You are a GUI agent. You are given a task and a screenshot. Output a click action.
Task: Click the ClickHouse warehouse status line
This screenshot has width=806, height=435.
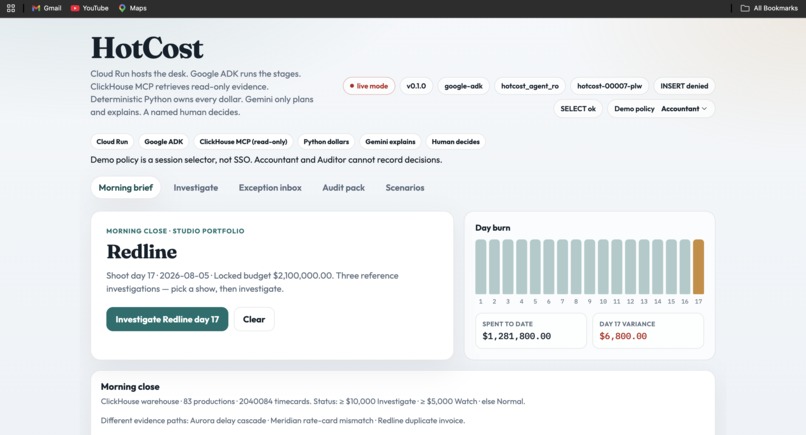click(x=313, y=402)
